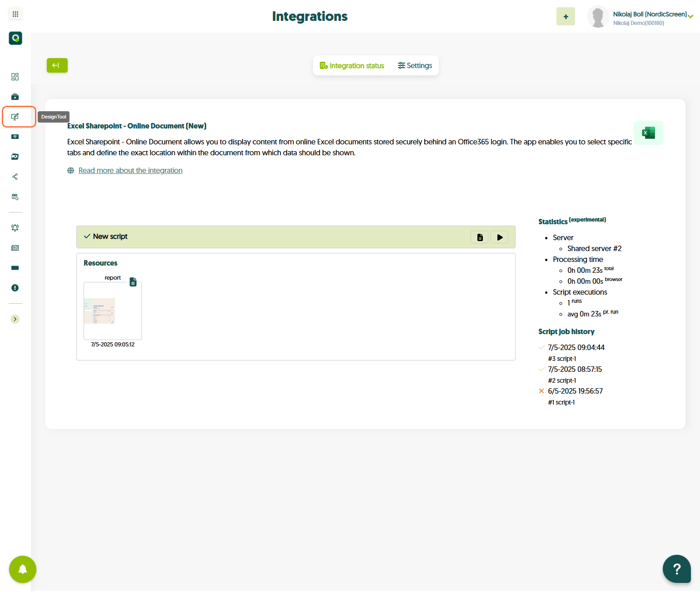Open the calendar schedule sidebar icon
Viewport: 700px width, 592px height.
pos(15,197)
